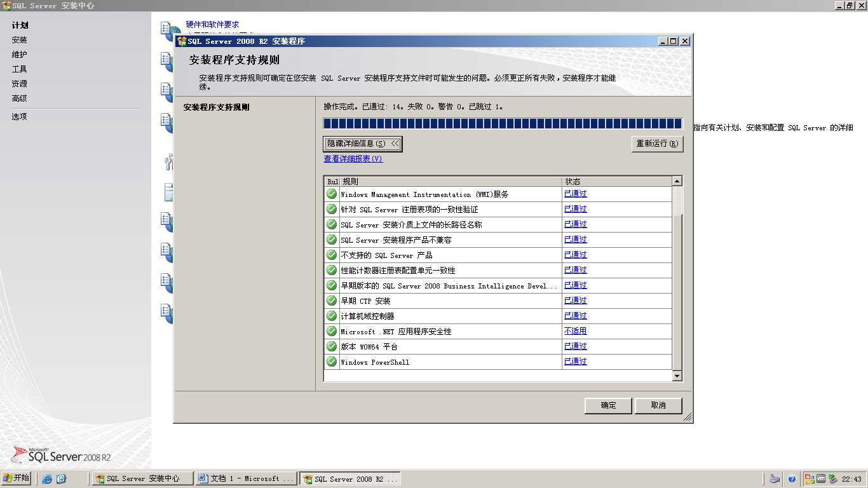Sort by 状态 column header
868x488 pixels.
pos(617,181)
